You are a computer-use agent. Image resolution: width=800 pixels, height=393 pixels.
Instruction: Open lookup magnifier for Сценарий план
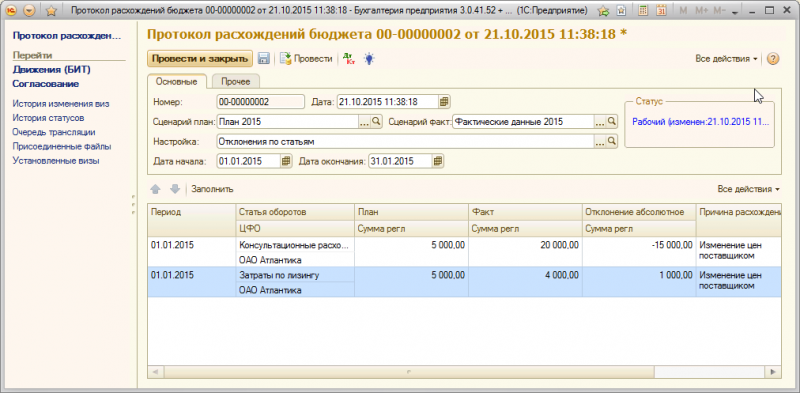coord(376,122)
